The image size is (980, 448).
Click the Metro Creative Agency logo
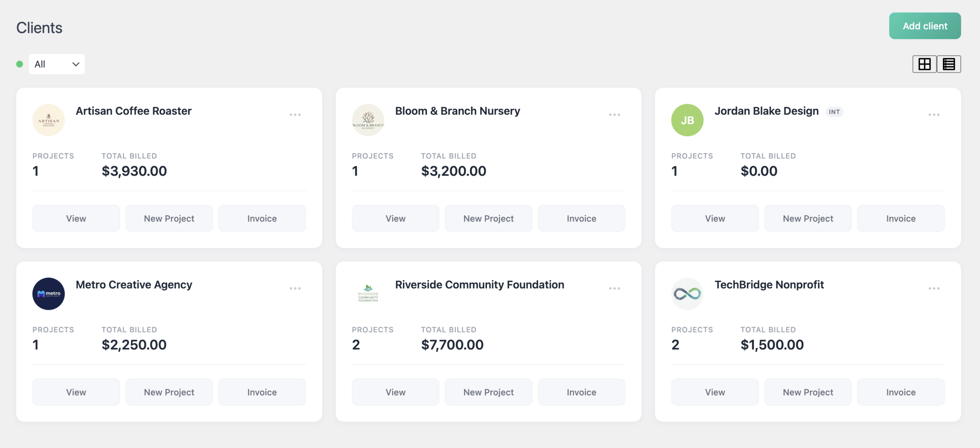49,294
